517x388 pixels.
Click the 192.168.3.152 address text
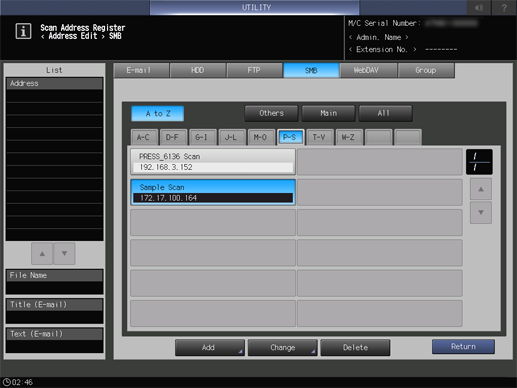coord(166,167)
